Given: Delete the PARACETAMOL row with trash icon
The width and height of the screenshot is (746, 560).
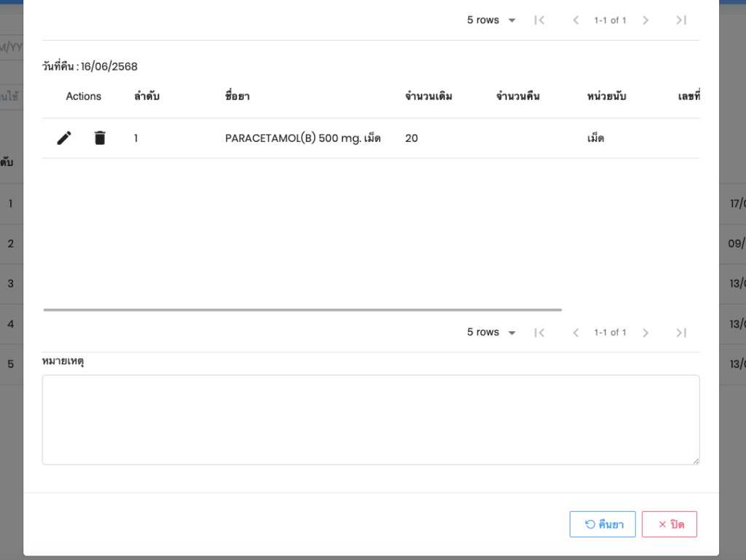Looking at the screenshot, I should click(100, 138).
